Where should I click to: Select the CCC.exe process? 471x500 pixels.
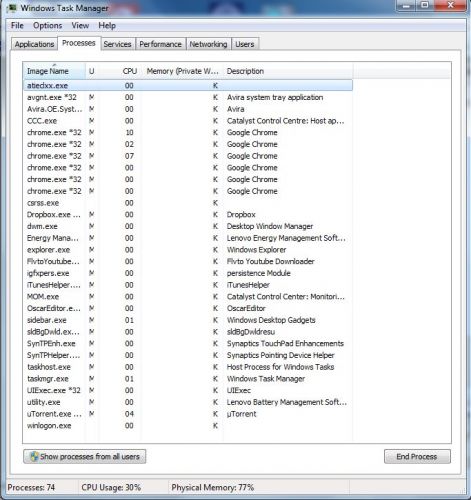[188, 121]
